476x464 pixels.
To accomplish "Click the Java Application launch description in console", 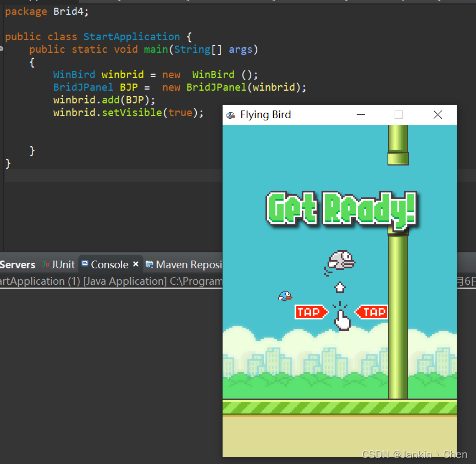I will click(x=111, y=281).
